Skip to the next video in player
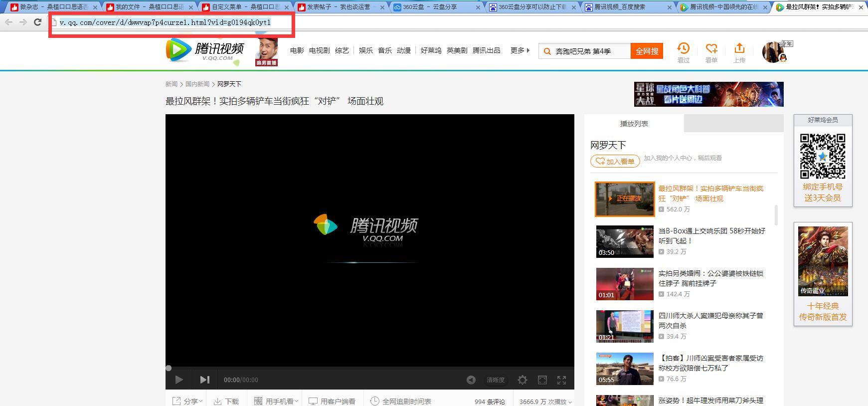Viewport: 868px width, 406px height. (x=204, y=380)
